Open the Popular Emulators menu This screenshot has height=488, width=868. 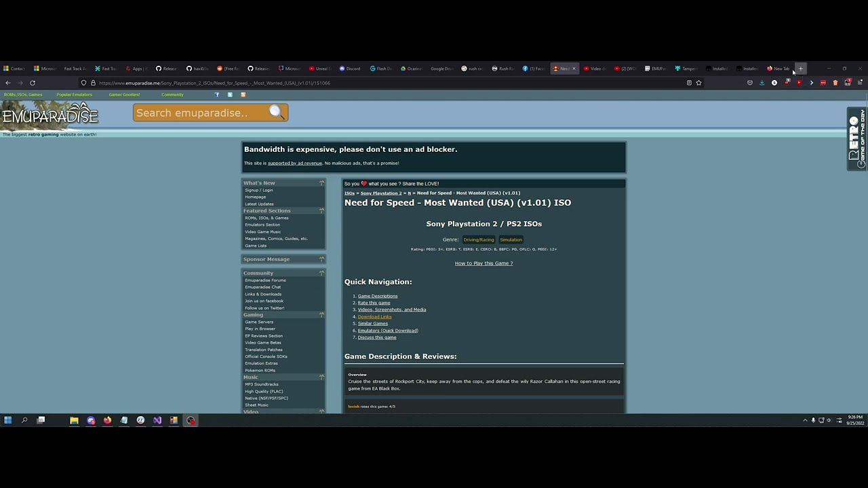[75, 95]
